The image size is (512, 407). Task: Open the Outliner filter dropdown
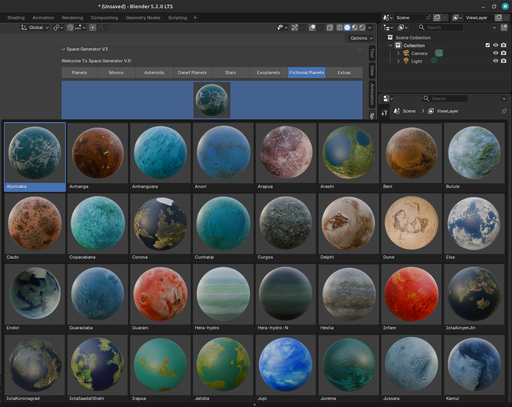click(x=494, y=28)
